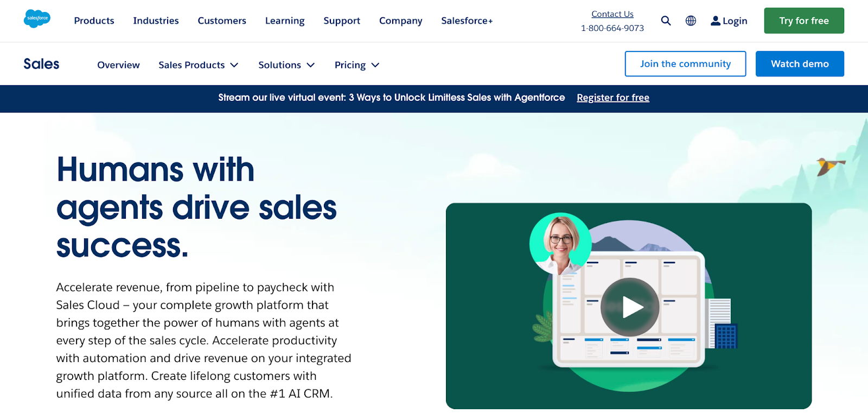Click the Login person icon

(x=716, y=21)
